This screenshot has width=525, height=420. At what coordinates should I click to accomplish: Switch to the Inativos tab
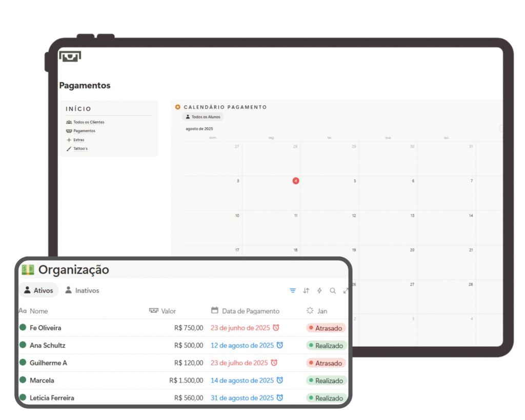(x=82, y=290)
